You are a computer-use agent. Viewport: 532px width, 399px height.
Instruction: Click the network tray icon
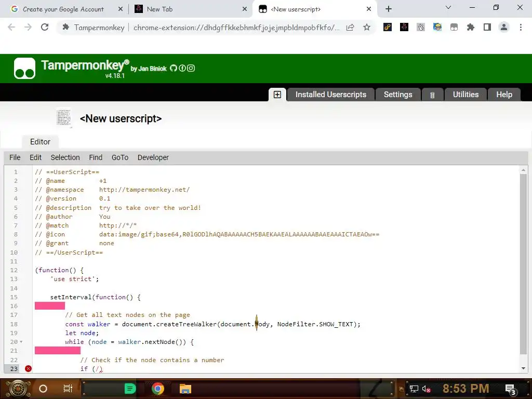tap(414, 389)
